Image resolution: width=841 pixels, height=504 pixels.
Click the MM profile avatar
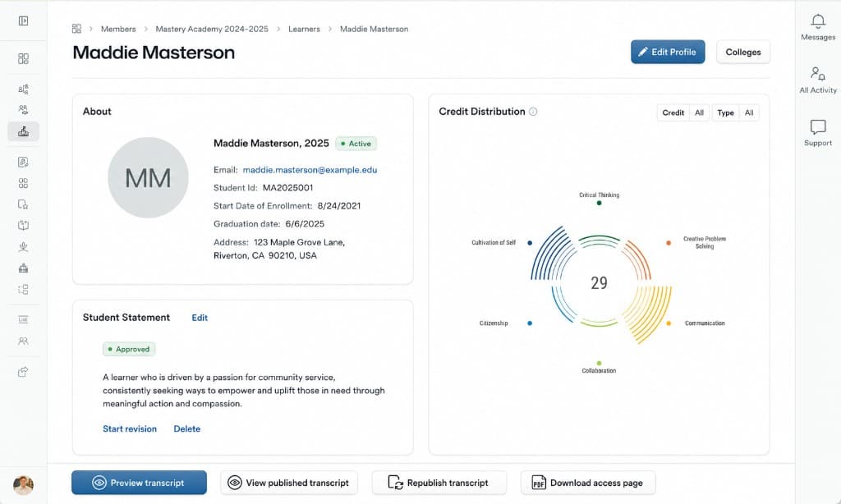click(148, 177)
